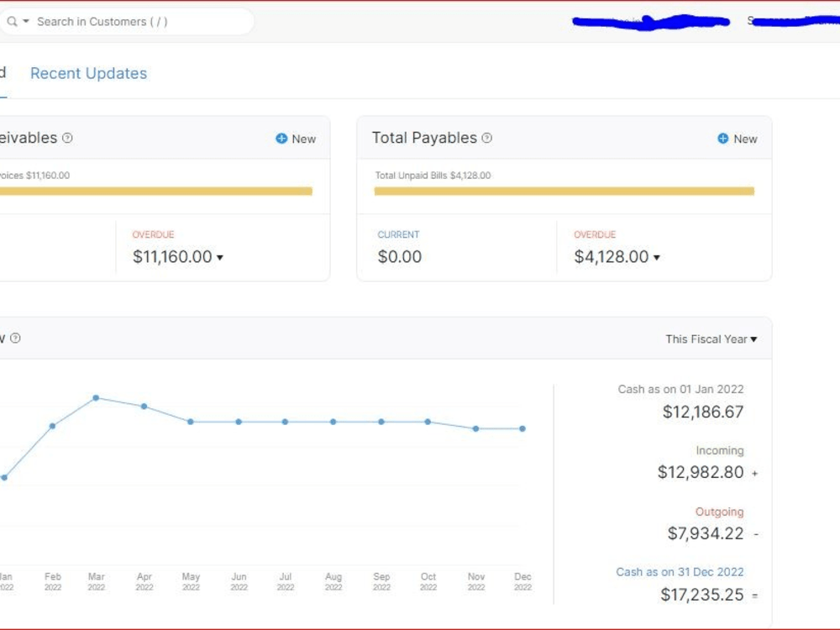Switch to the Recent Updates tab
Screen dimensions: 840x630
pos(88,73)
